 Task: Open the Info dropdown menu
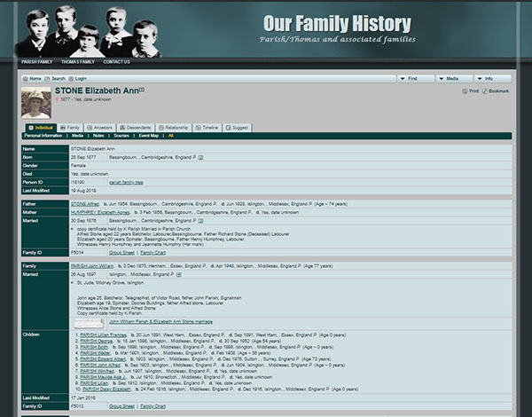pyautogui.click(x=493, y=79)
